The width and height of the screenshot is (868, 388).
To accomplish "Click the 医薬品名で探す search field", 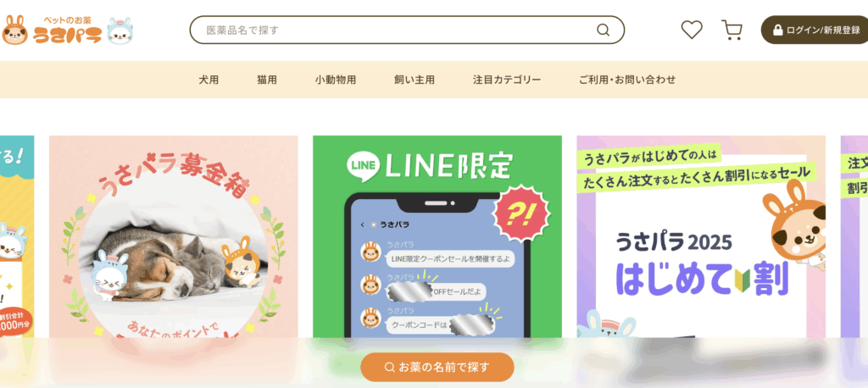I will point(407,30).
